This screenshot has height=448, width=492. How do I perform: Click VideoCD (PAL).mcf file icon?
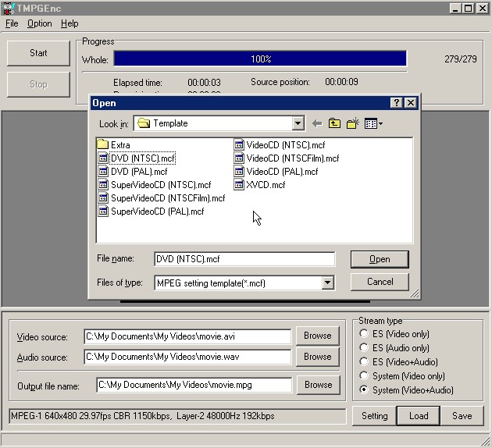(239, 171)
